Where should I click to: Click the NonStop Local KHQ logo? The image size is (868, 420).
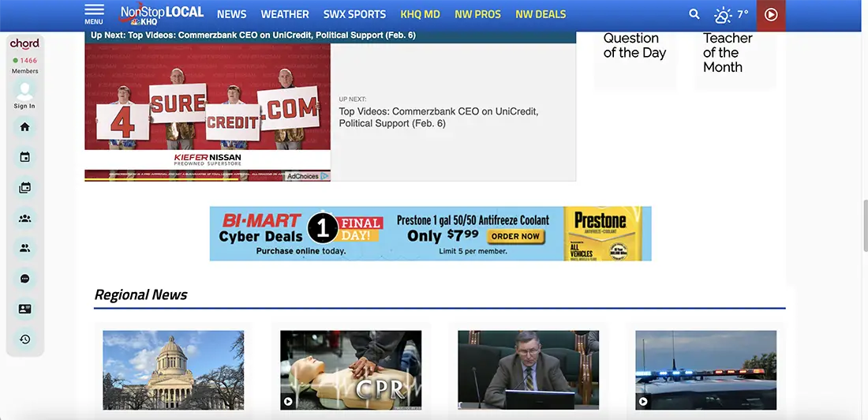pos(161,14)
